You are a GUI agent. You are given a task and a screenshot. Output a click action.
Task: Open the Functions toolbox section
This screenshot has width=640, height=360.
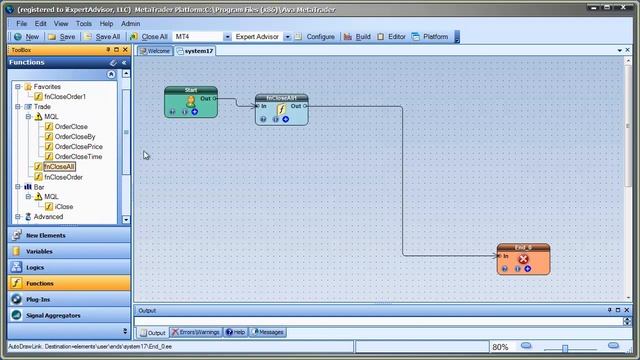(69, 283)
